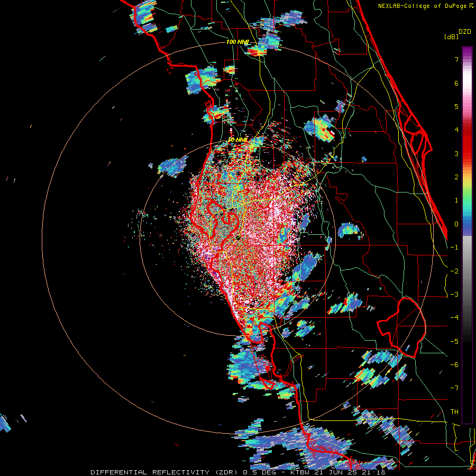Click the 1 value on the dB scale
This screenshot has width=476, height=476.
(456, 200)
